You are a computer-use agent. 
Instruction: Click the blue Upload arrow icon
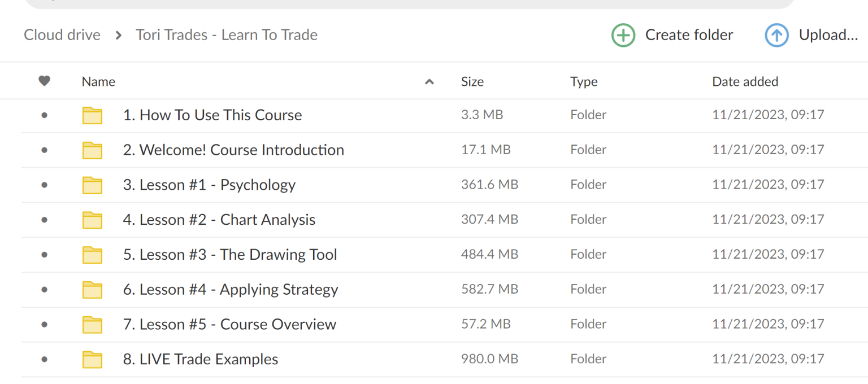[777, 35]
